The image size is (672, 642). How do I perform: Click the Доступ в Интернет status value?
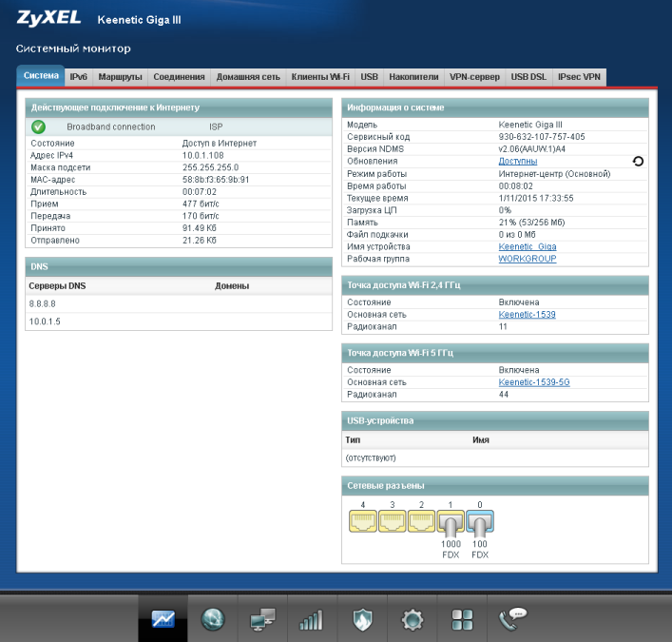click(220, 144)
